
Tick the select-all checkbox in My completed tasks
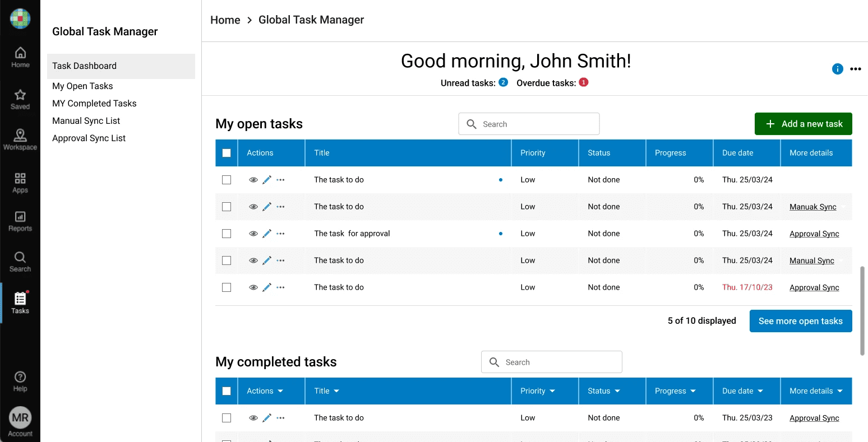point(227,391)
